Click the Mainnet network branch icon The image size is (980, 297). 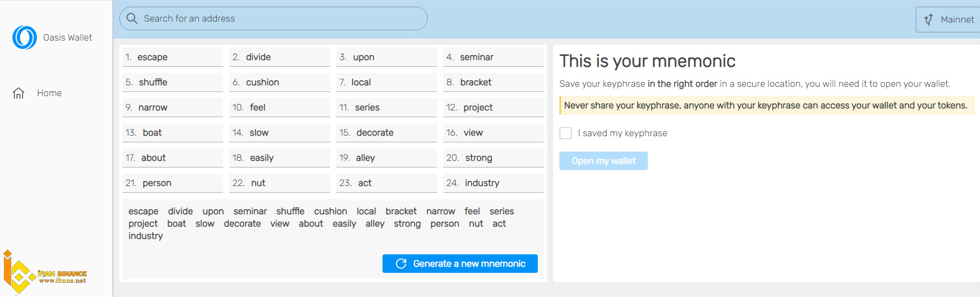(x=929, y=20)
